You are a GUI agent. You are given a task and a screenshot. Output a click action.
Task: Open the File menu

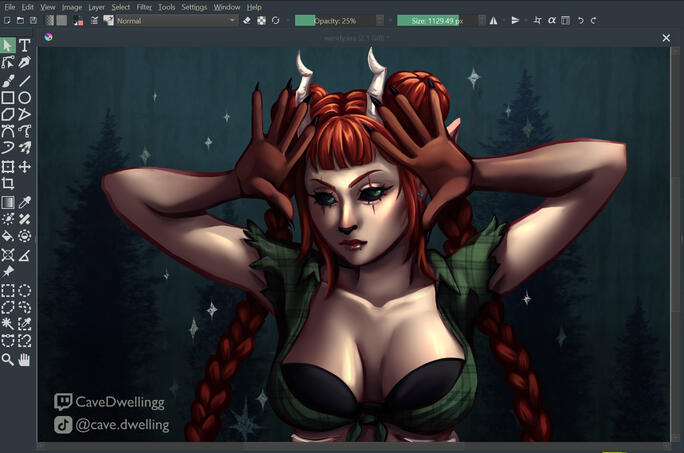(10, 7)
